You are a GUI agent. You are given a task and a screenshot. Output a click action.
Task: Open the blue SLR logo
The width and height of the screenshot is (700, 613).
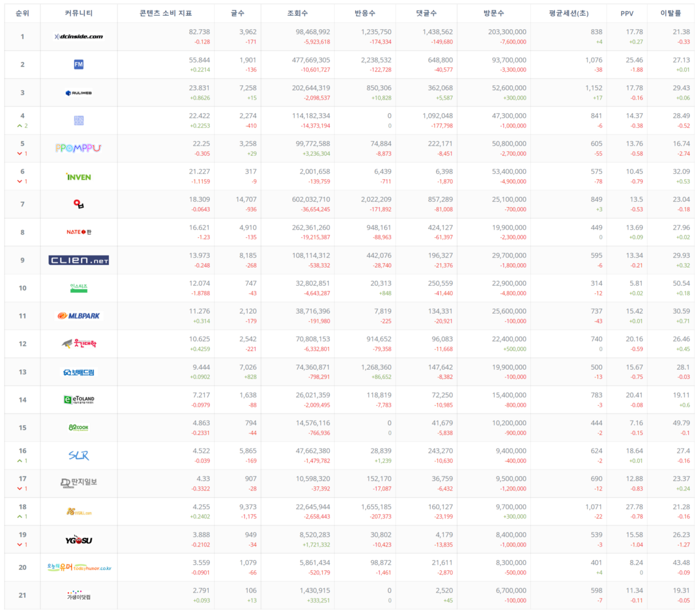click(x=79, y=456)
